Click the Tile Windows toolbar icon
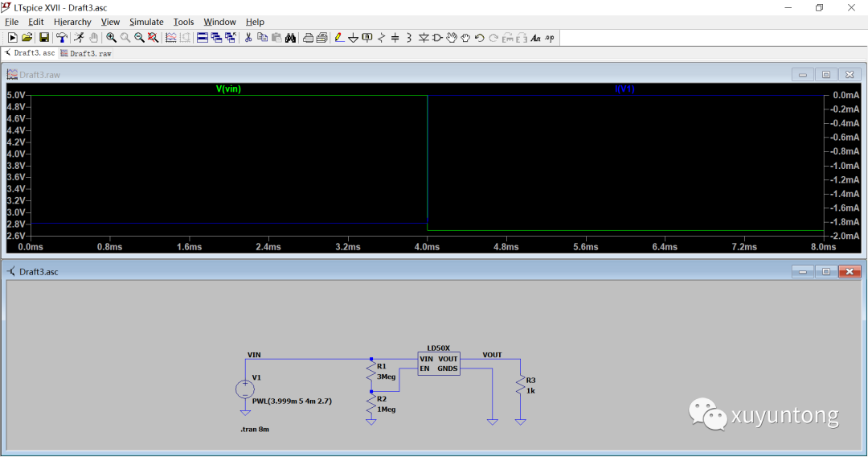Viewport: 868px width, 457px height. click(202, 38)
